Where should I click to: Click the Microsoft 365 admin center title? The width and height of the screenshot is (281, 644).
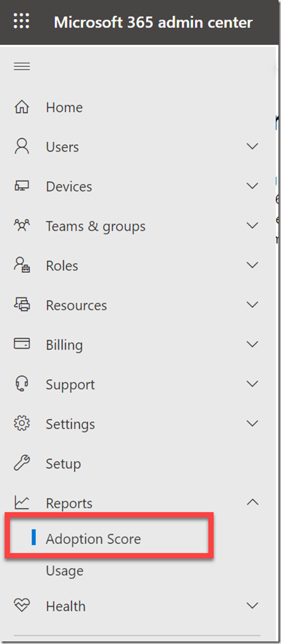click(153, 21)
